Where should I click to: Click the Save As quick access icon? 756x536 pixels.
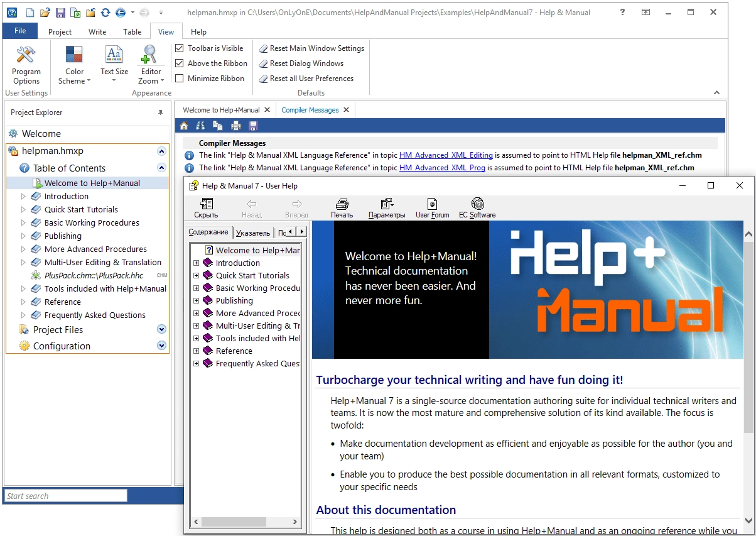[75, 12]
